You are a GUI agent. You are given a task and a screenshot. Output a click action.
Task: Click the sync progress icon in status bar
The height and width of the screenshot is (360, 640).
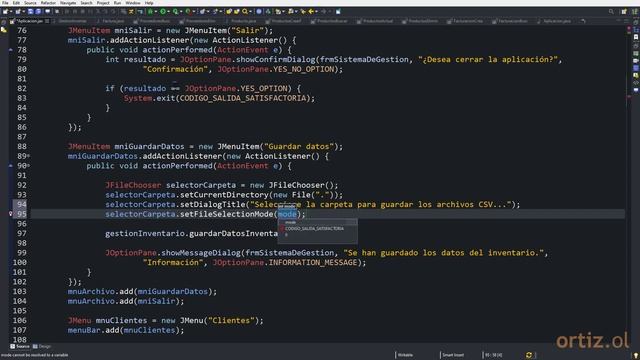click(529, 355)
